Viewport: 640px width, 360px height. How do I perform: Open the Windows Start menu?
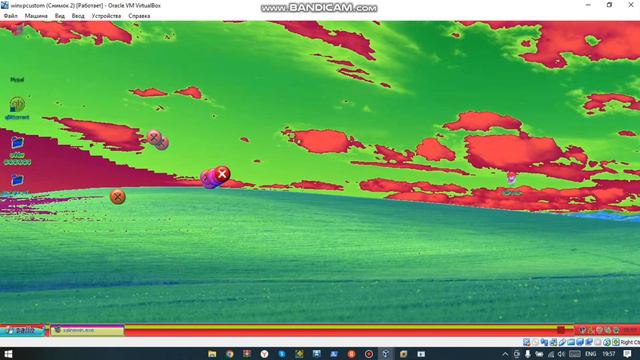coord(8,354)
